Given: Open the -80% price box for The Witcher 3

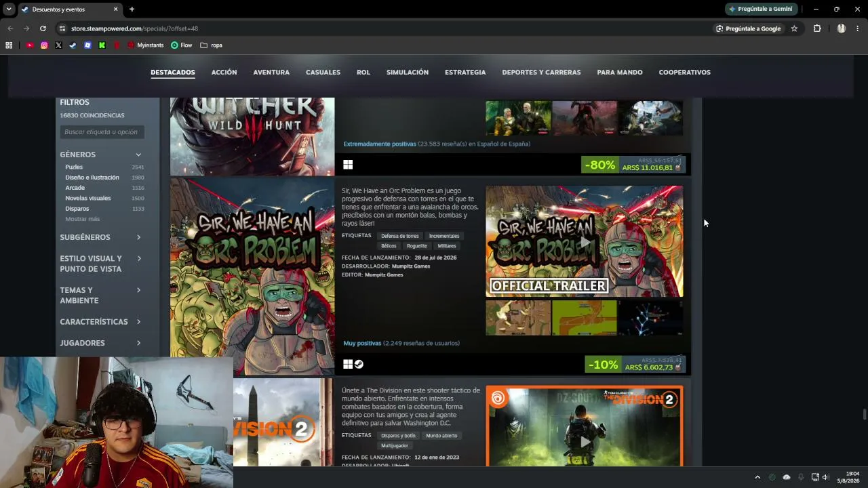Looking at the screenshot, I should (633, 165).
